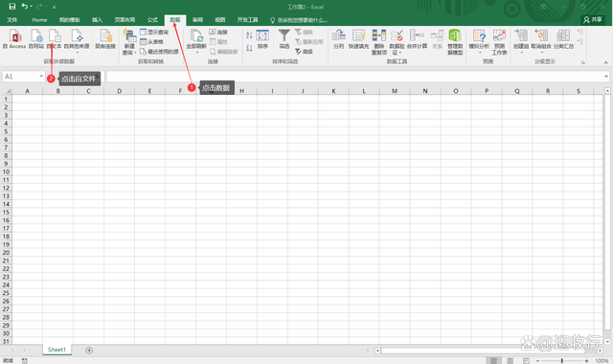Open the 公式 (Formulas) ribbon tab
The image size is (613, 364).
tap(152, 19)
